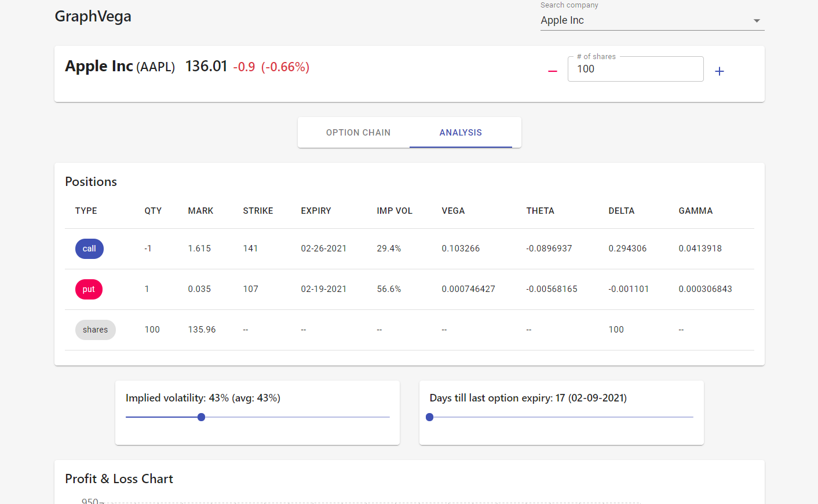Click the shares row mark price 135.96

click(202, 330)
